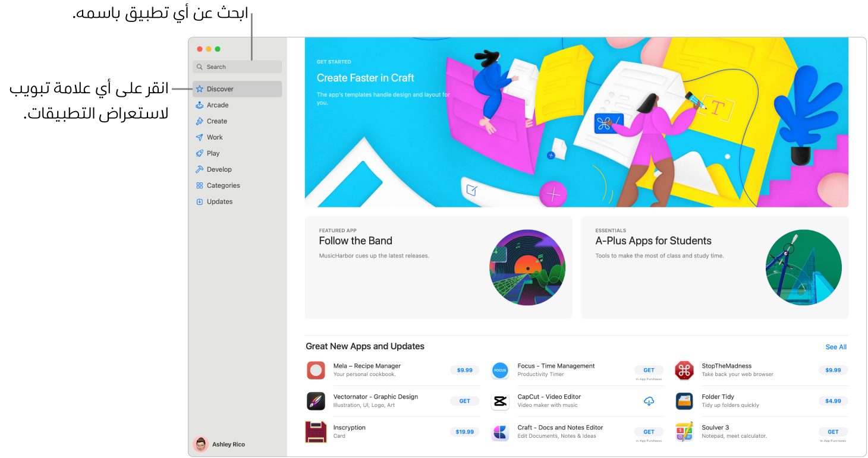Click the Great New Apps and Updates heading

coord(365,346)
